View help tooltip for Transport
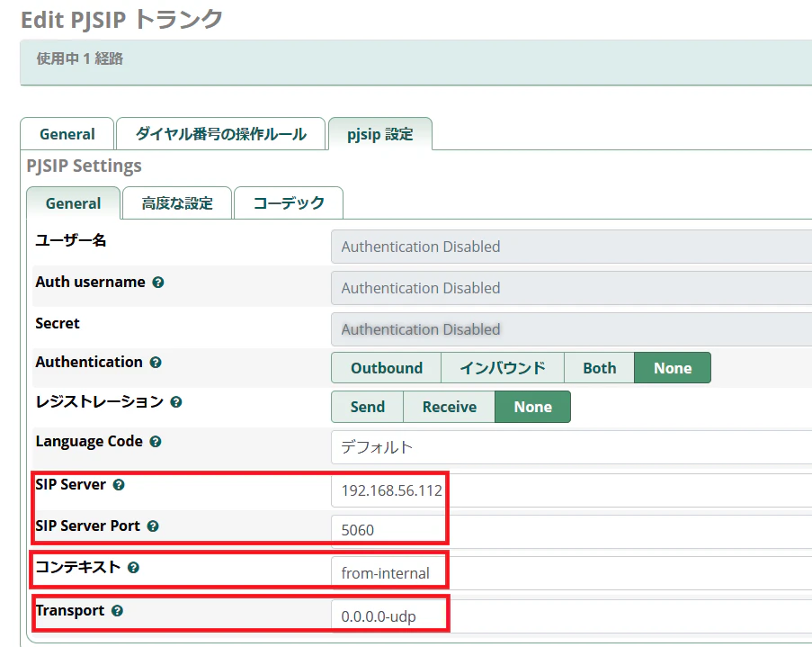The image size is (812, 647). click(118, 611)
